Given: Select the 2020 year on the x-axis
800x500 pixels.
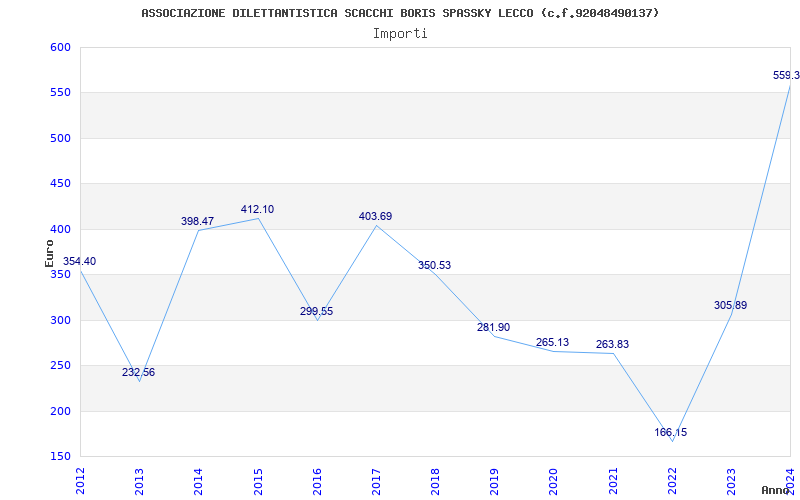Looking at the screenshot, I should (554, 481).
